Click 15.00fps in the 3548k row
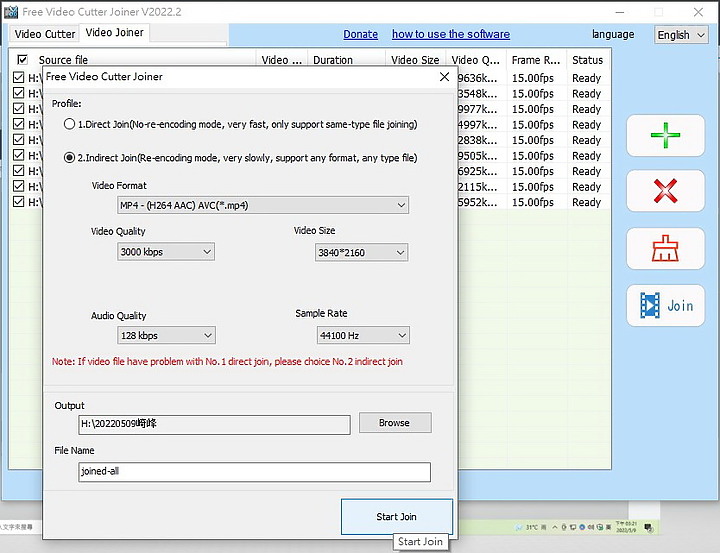 533,94
